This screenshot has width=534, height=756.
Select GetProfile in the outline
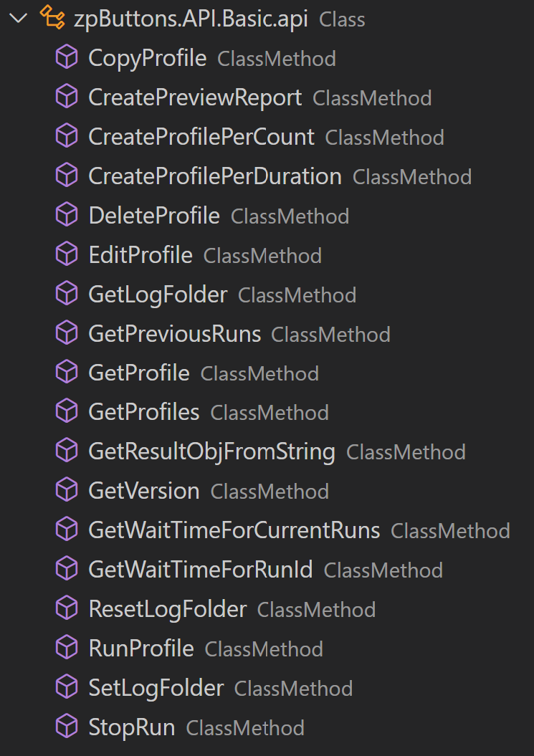(138, 373)
